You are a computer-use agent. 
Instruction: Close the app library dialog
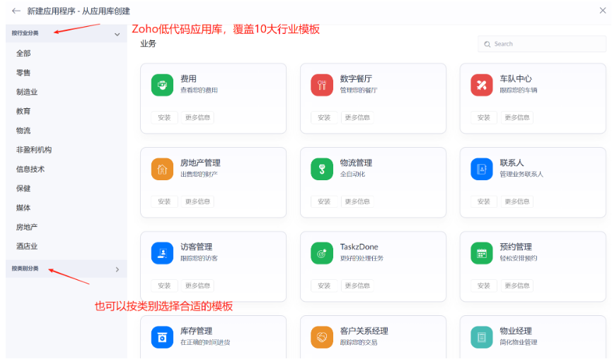603,11
